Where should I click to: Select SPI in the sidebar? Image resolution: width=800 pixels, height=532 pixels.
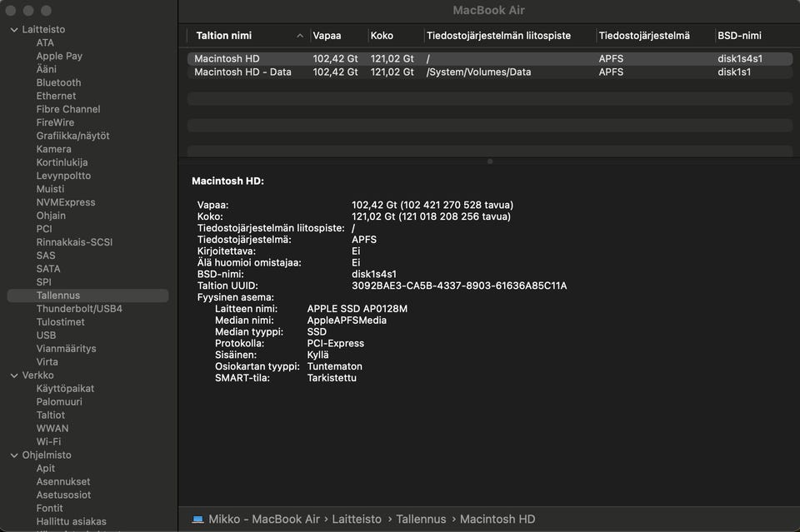(x=43, y=281)
